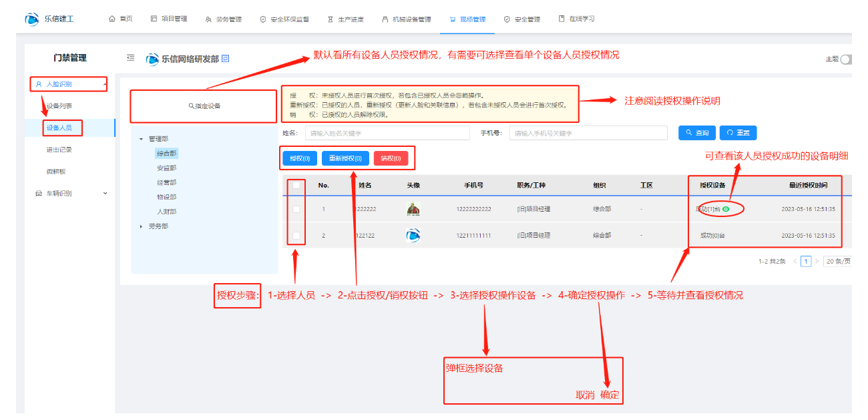Image resolution: width=868 pixels, height=420 pixels.
Task: Check the checkbox for row 2
Action: 296,235
